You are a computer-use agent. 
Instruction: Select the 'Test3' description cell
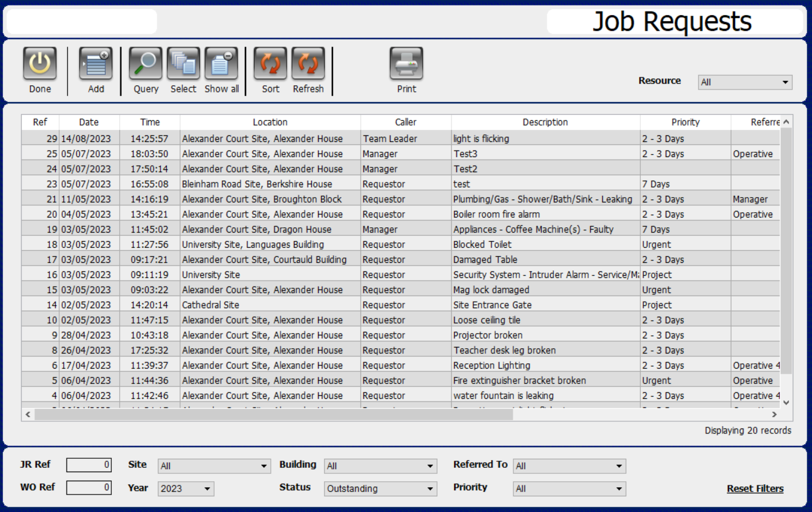coord(546,154)
